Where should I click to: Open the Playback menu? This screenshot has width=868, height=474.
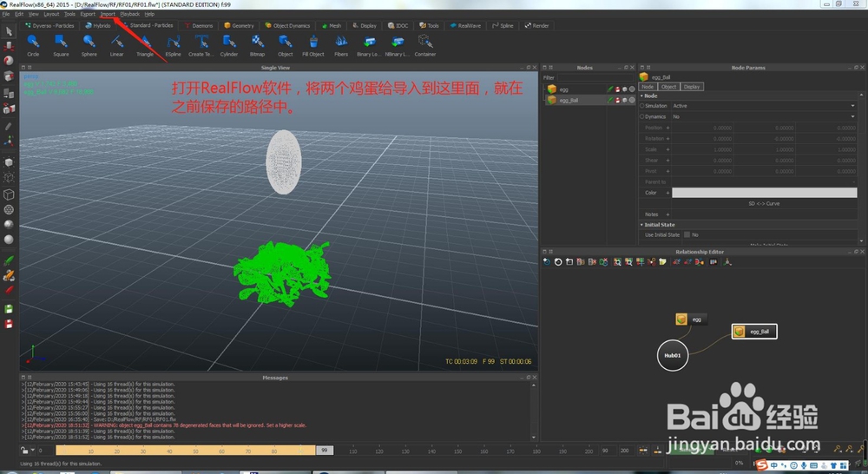point(129,14)
